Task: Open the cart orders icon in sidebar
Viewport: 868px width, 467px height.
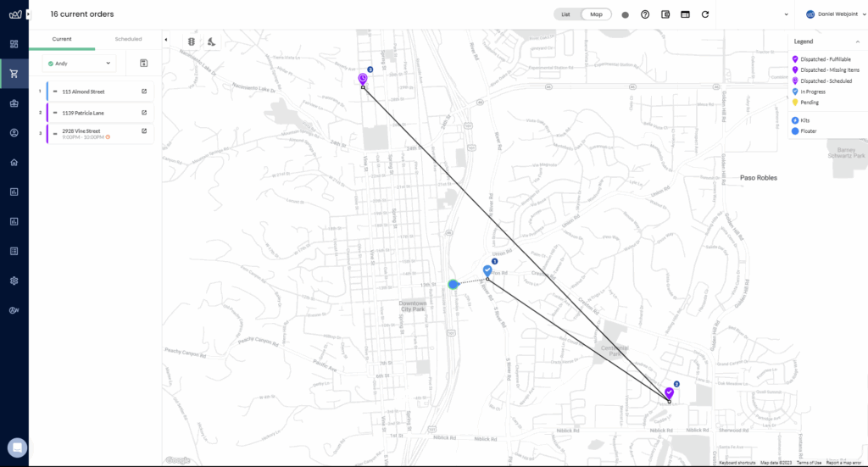Action: click(14, 74)
